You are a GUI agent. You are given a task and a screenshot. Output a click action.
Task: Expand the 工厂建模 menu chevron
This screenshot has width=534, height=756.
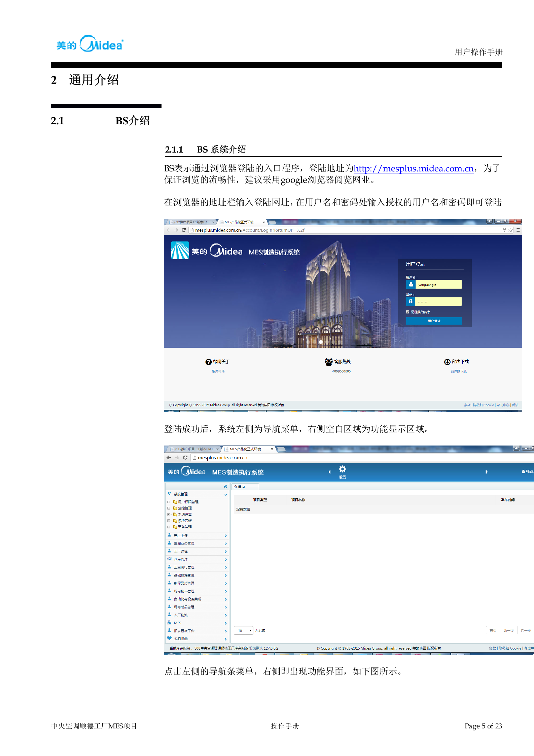coord(225,552)
